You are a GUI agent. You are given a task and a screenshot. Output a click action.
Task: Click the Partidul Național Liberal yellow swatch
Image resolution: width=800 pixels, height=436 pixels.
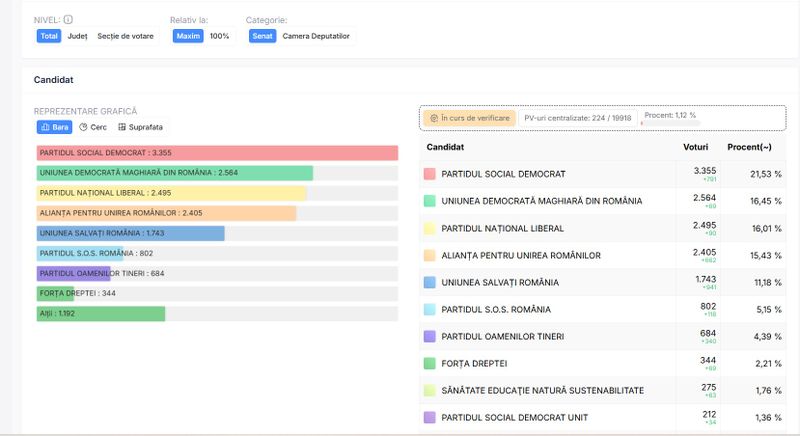(x=430, y=228)
